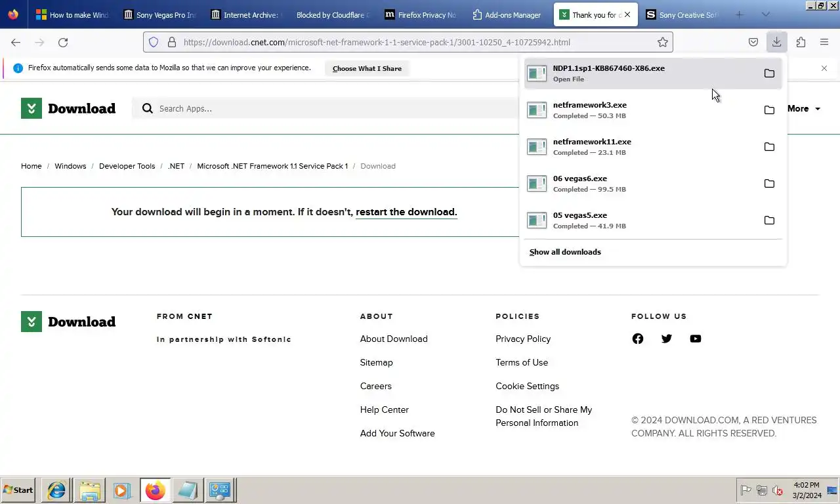Click the volume tray icon

(778, 490)
